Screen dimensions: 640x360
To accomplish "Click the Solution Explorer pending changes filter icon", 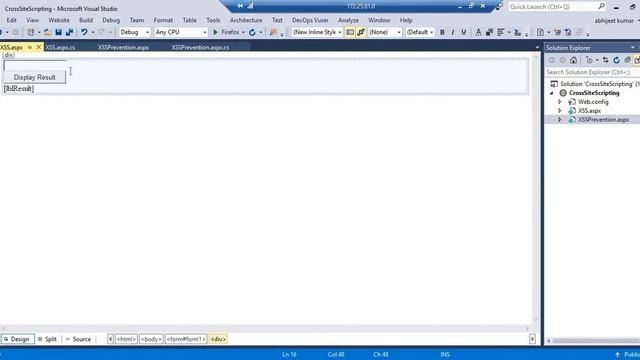I will click(589, 60).
